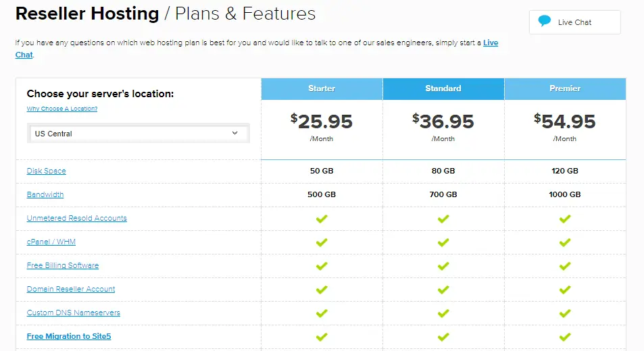Open the US Central server location dropdown
644x351 pixels.
coord(139,134)
